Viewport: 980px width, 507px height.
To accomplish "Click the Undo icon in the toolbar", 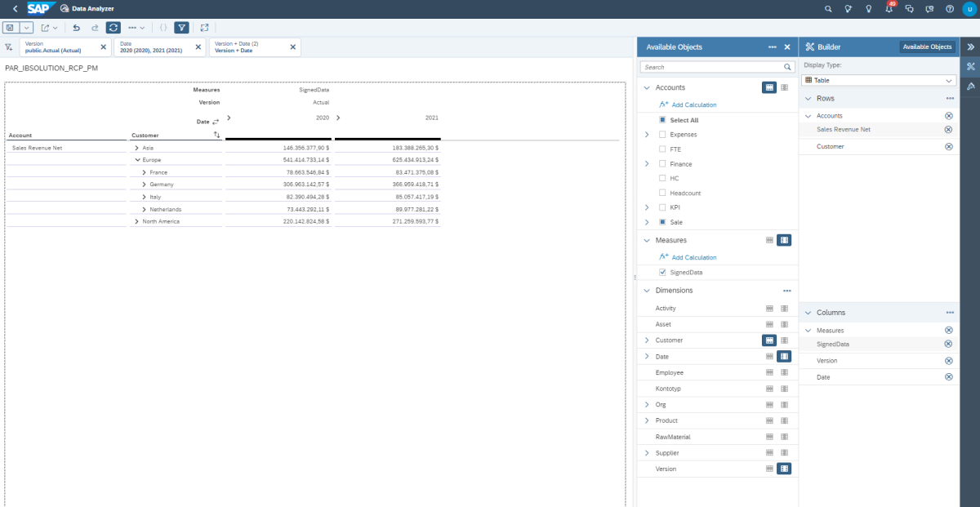I will (x=76, y=27).
